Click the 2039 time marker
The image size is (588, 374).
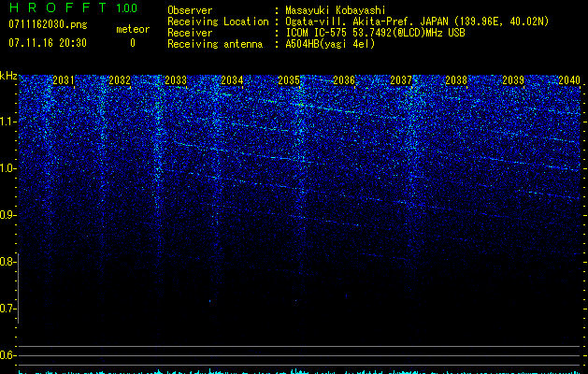(512, 79)
